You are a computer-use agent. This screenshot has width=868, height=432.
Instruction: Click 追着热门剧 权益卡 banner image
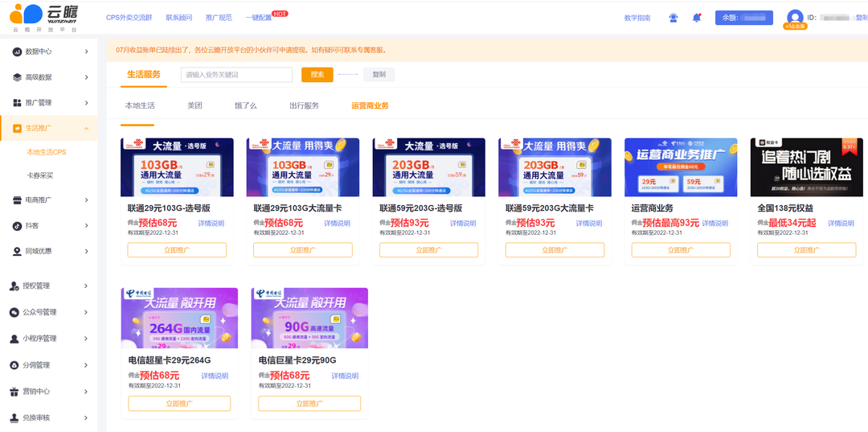point(807,167)
